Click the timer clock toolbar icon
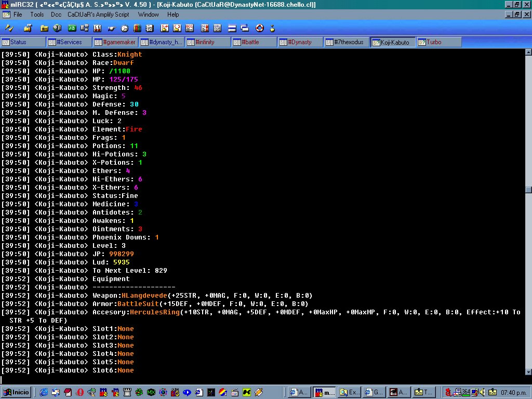The width and height of the screenshot is (532, 399). [125, 28]
